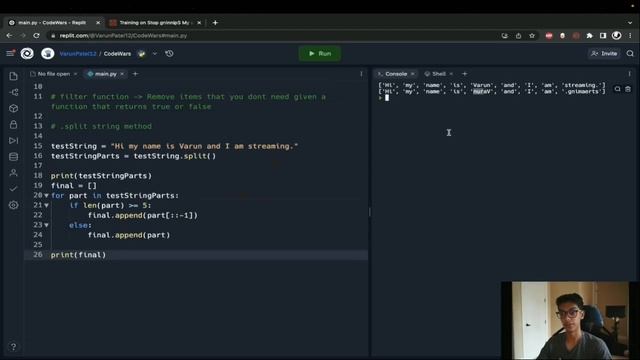Open the browser profile avatar
This screenshot has width=640, height=360.
coord(616,36)
